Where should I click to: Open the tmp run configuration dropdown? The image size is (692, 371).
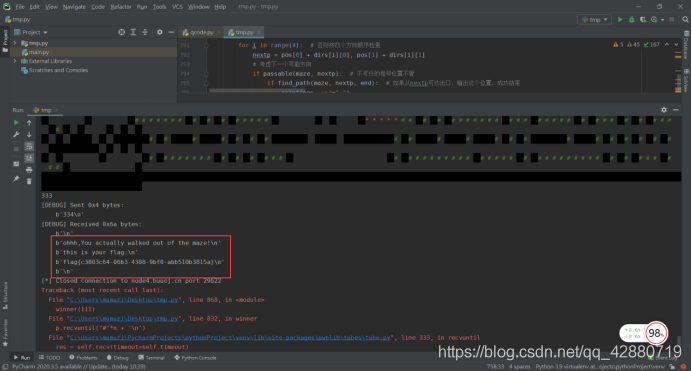(594, 19)
